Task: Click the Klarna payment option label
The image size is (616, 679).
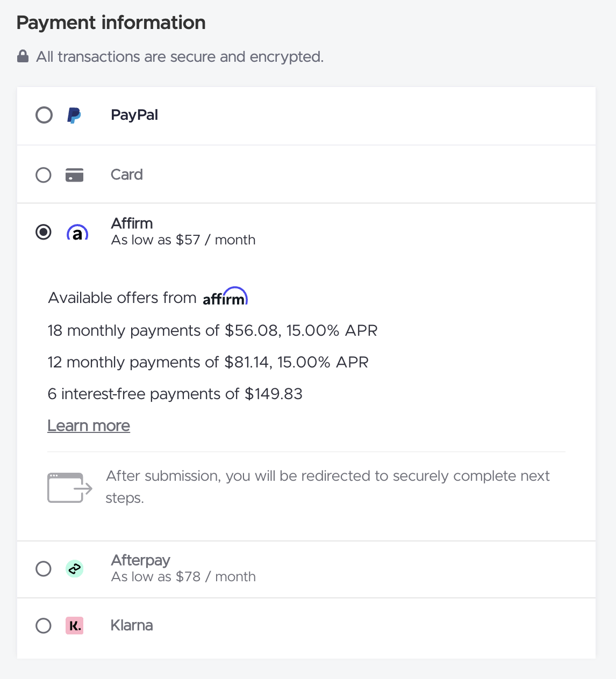Action: click(132, 625)
